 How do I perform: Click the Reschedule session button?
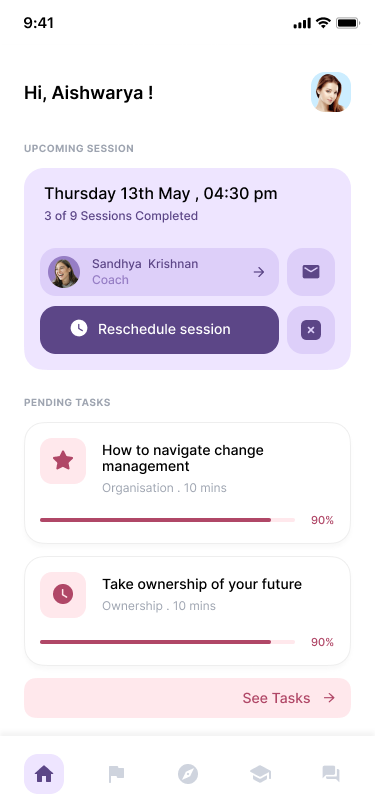point(160,330)
